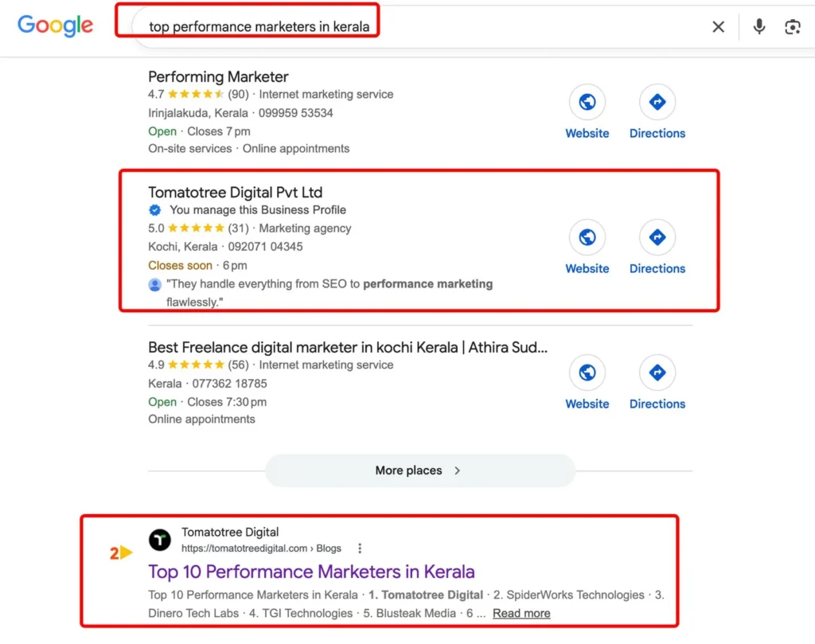
Task: Click the verified badge next to Business Profile
Action: (x=155, y=210)
